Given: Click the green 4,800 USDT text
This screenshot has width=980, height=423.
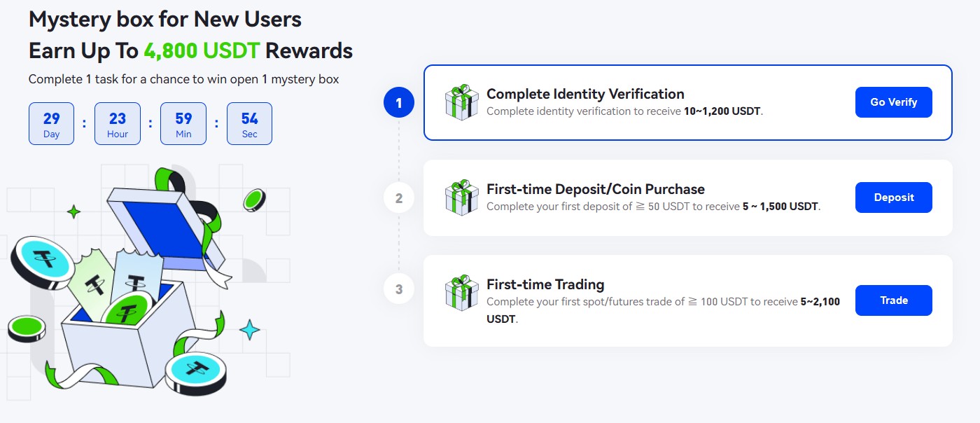Looking at the screenshot, I should tap(202, 51).
